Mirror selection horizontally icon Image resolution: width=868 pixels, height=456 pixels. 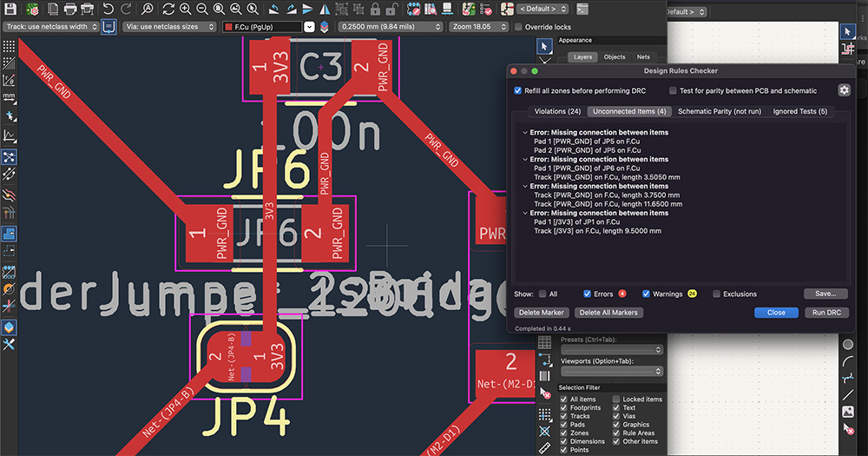pos(325,9)
